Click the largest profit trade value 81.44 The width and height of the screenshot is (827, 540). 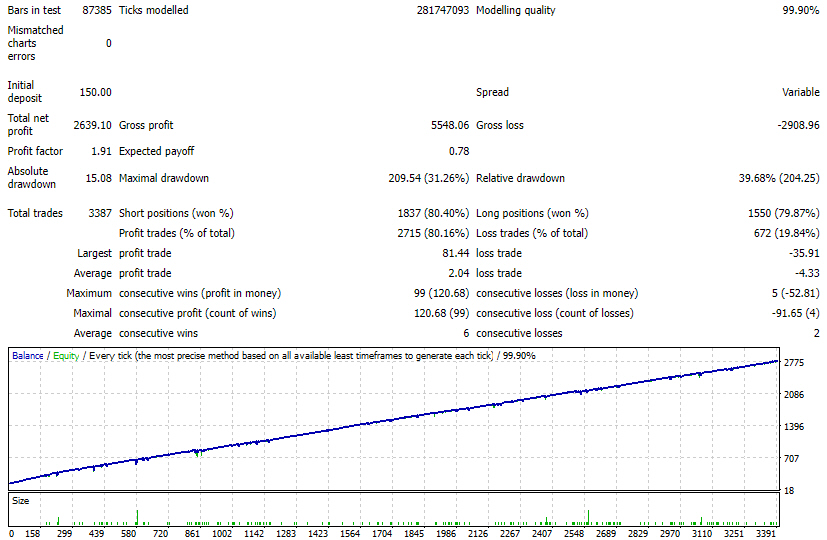pyautogui.click(x=456, y=253)
